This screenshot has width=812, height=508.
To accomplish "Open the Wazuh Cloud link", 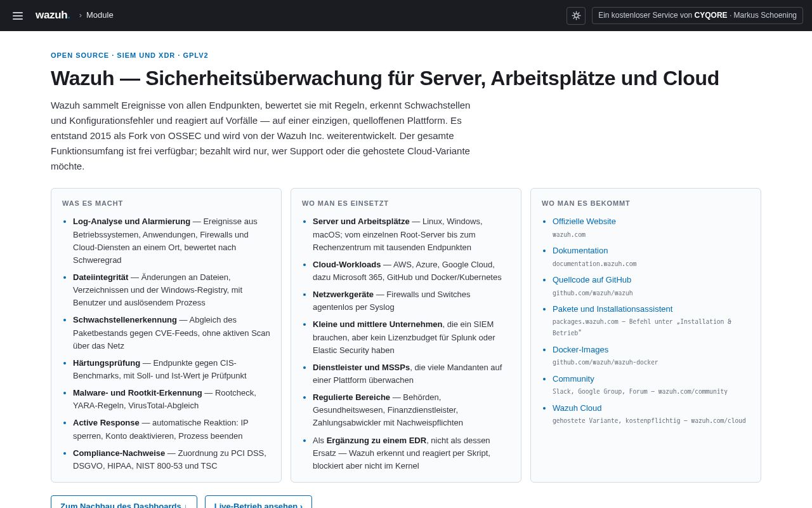I will pos(577,408).
